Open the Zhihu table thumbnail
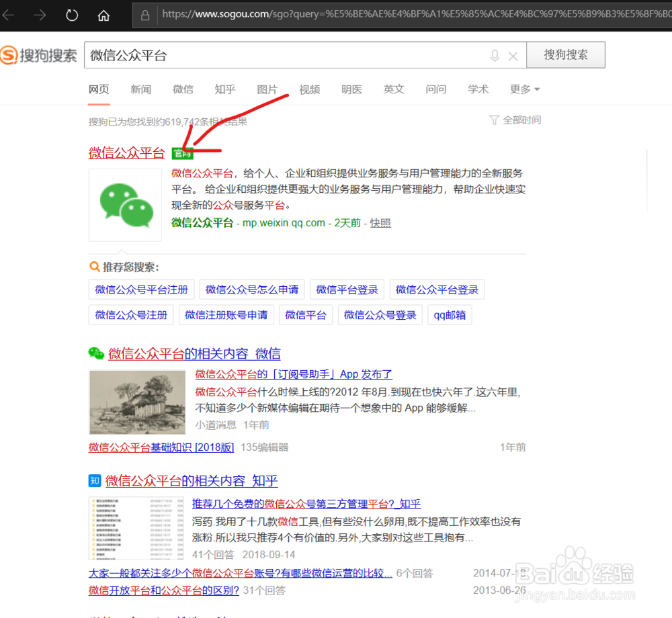The width and height of the screenshot is (672, 618). pos(136,528)
